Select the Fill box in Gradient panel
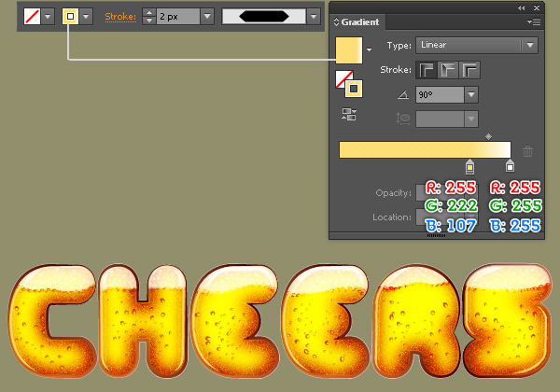Screen dimensions: 560x392 [x=343, y=77]
